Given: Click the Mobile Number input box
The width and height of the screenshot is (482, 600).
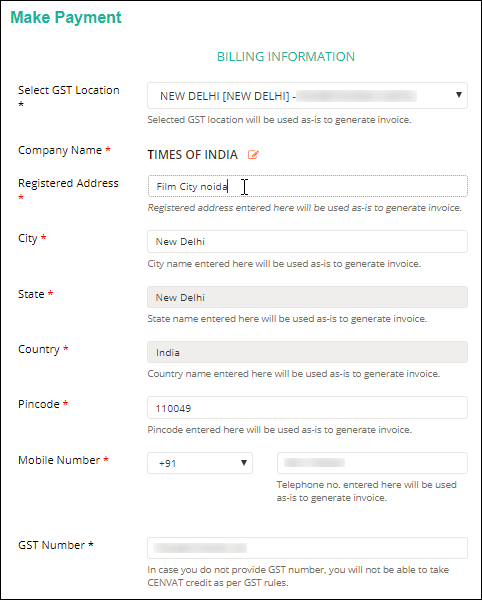Looking at the screenshot, I should (372, 463).
